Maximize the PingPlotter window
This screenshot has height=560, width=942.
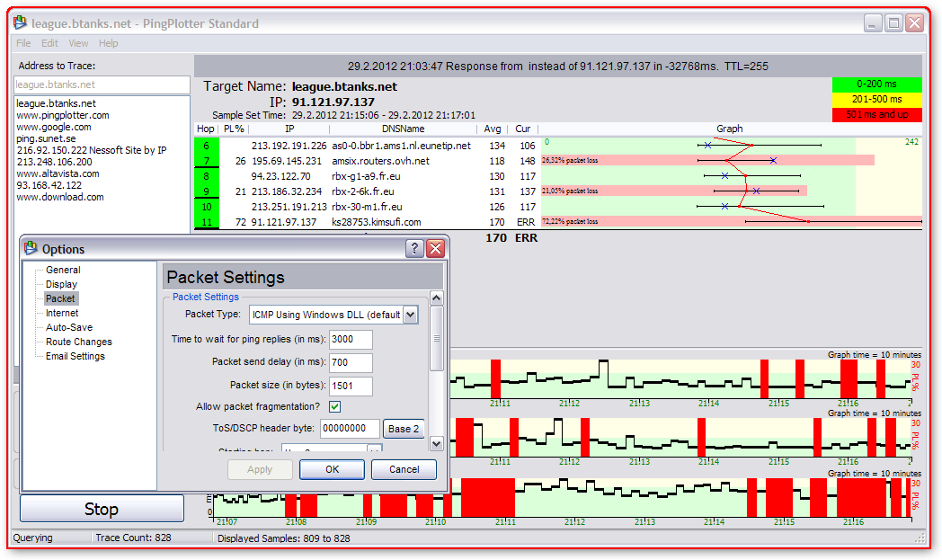[893, 23]
